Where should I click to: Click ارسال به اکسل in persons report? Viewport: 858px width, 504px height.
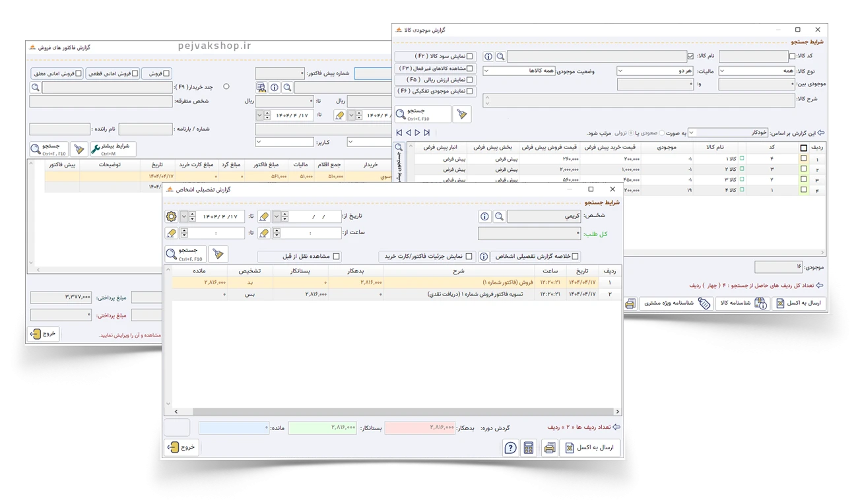591,448
